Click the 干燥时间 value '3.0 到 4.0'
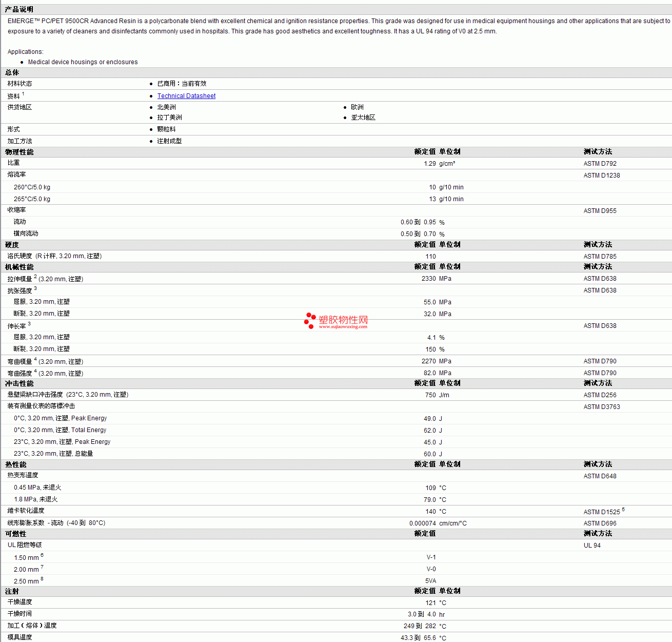672x642 pixels. coord(422,614)
